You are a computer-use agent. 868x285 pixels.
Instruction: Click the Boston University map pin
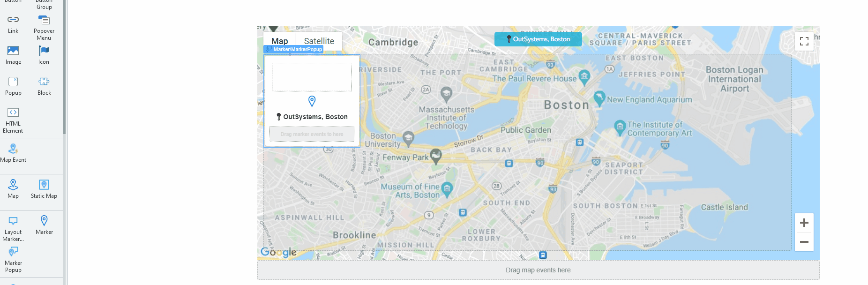pyautogui.click(x=408, y=139)
